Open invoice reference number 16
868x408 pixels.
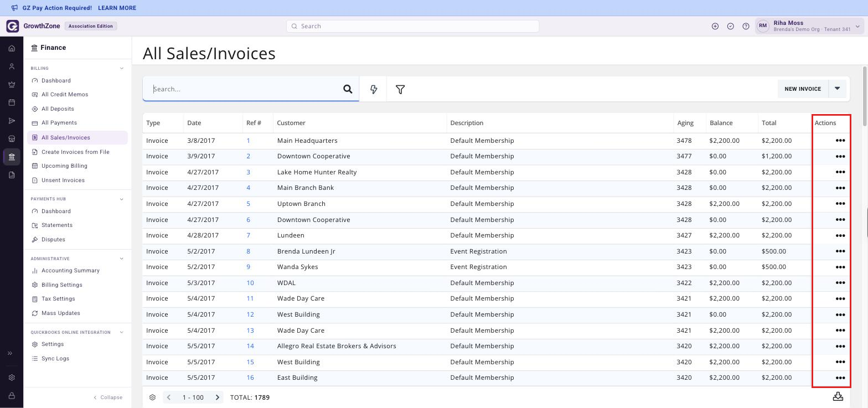tap(250, 378)
